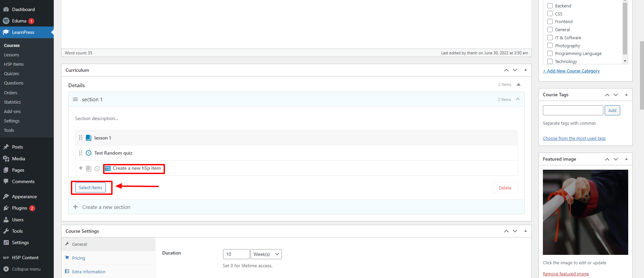This screenshot has width=644, height=278.
Task: Click the red Delete section button
Action: pos(505,188)
